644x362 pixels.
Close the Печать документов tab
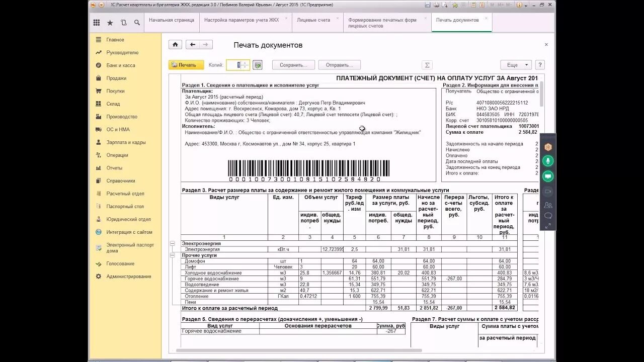pyautogui.click(x=486, y=18)
